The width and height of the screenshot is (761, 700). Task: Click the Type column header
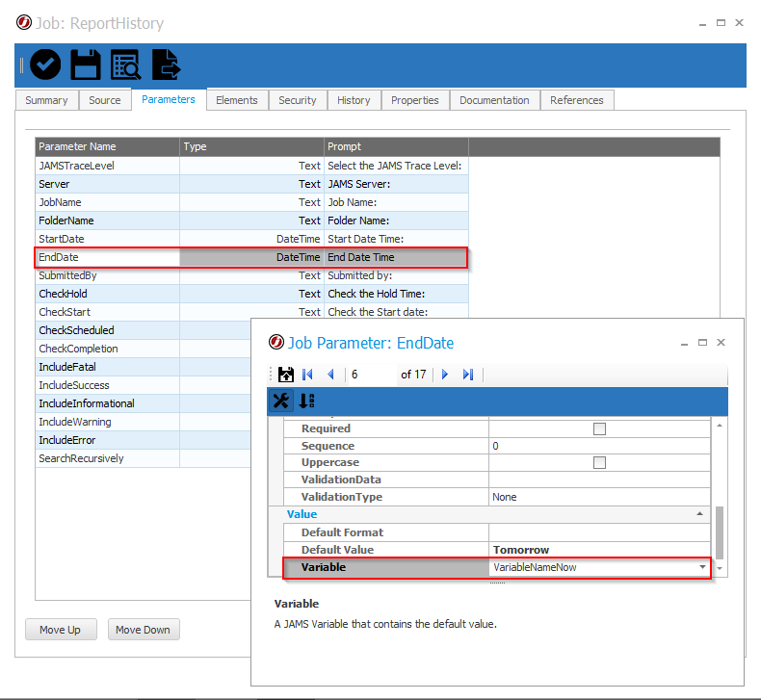(x=251, y=146)
